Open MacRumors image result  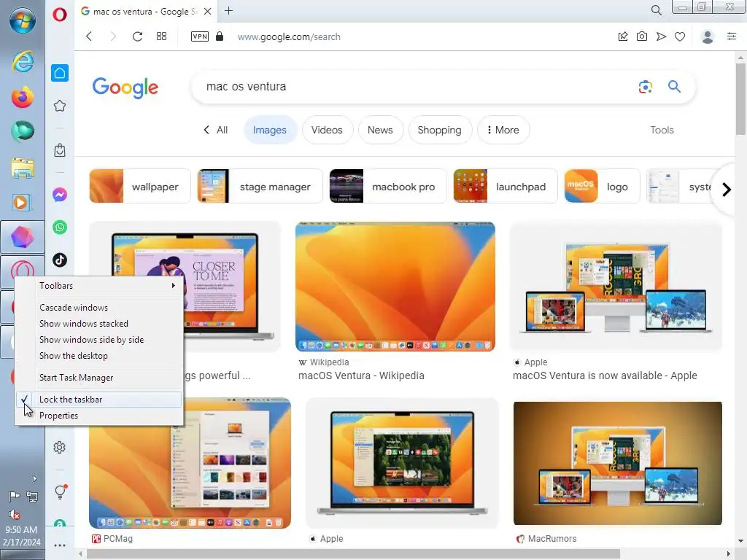618,463
